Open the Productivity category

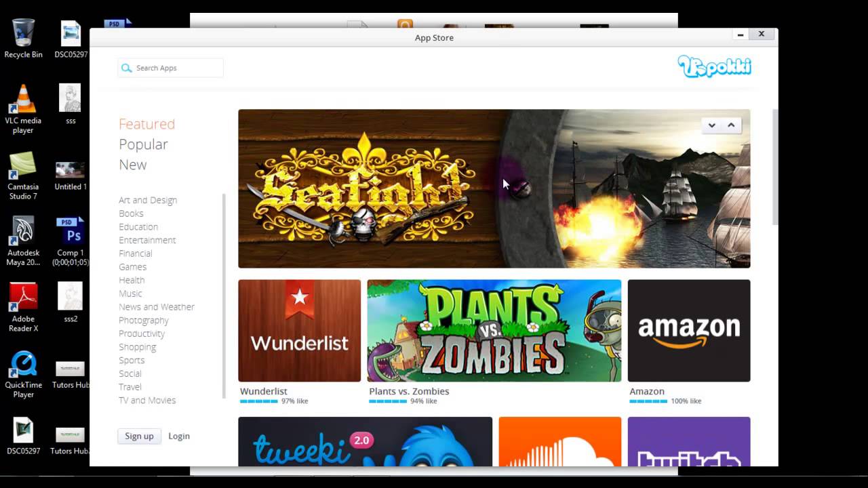pos(142,333)
